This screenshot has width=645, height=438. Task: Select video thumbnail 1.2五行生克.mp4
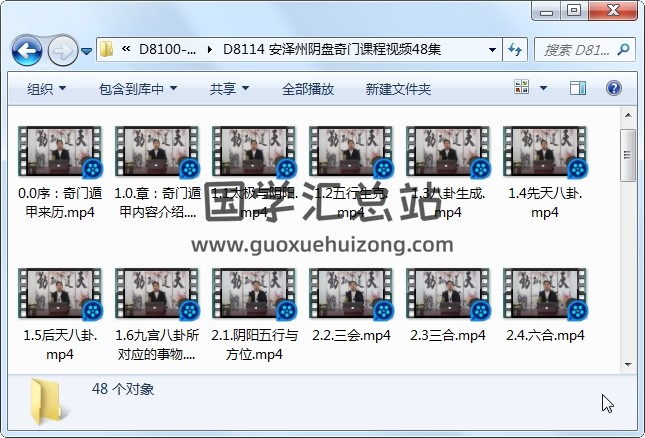(351, 151)
